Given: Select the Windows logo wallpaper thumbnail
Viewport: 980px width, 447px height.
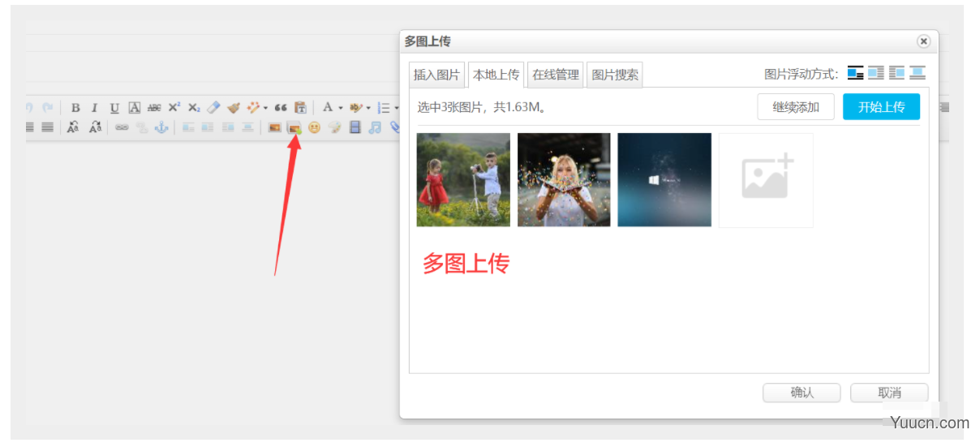Looking at the screenshot, I should [x=664, y=180].
